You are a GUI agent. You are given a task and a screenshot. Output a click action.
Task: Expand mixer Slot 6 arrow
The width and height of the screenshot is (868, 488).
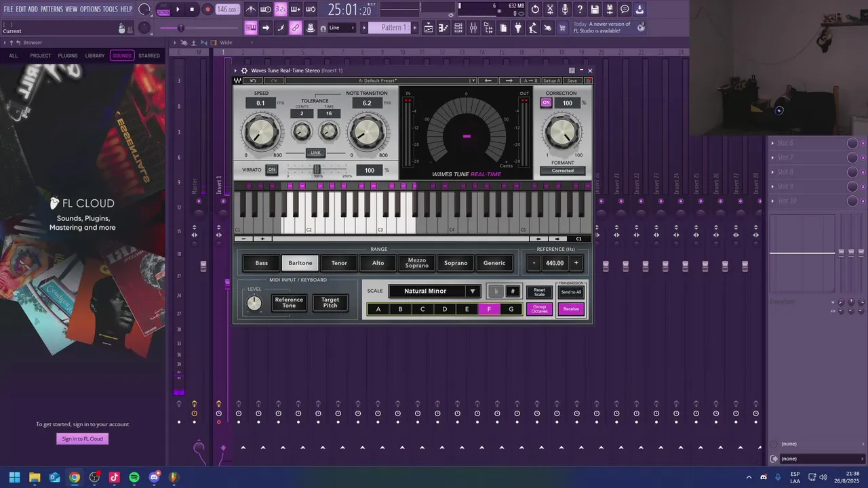772,143
